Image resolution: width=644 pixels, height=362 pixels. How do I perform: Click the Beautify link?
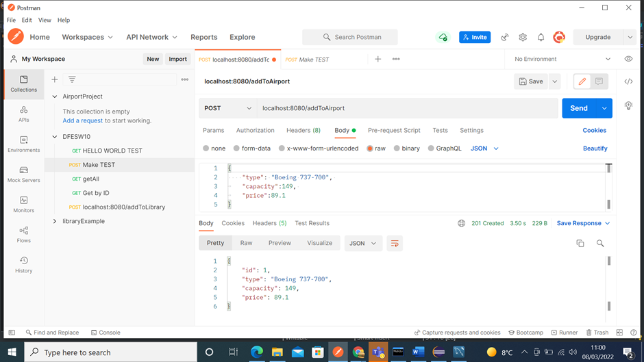click(595, 148)
